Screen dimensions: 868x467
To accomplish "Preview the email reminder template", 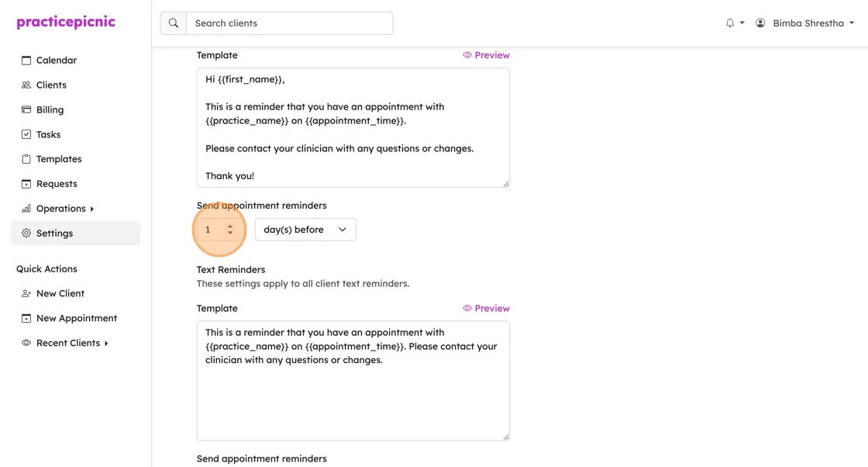I will (x=486, y=55).
